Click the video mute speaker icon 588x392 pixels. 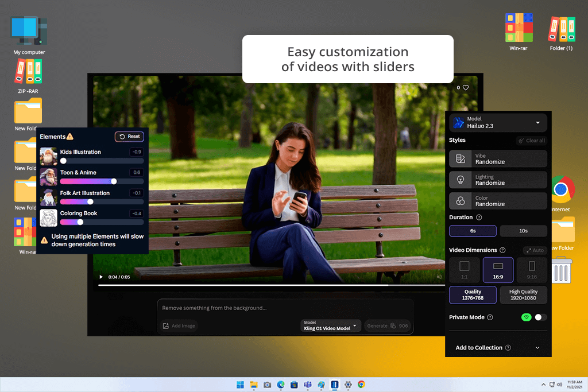click(x=439, y=277)
